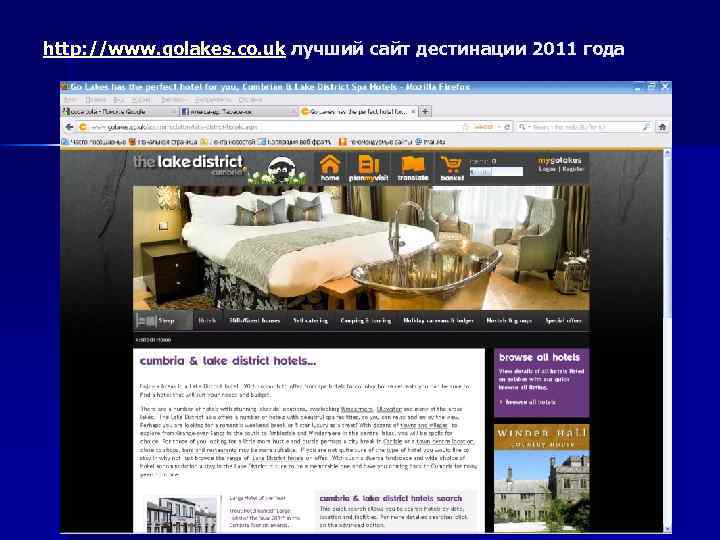
Task: Click Firefox back arrow button
Action: coord(69,127)
